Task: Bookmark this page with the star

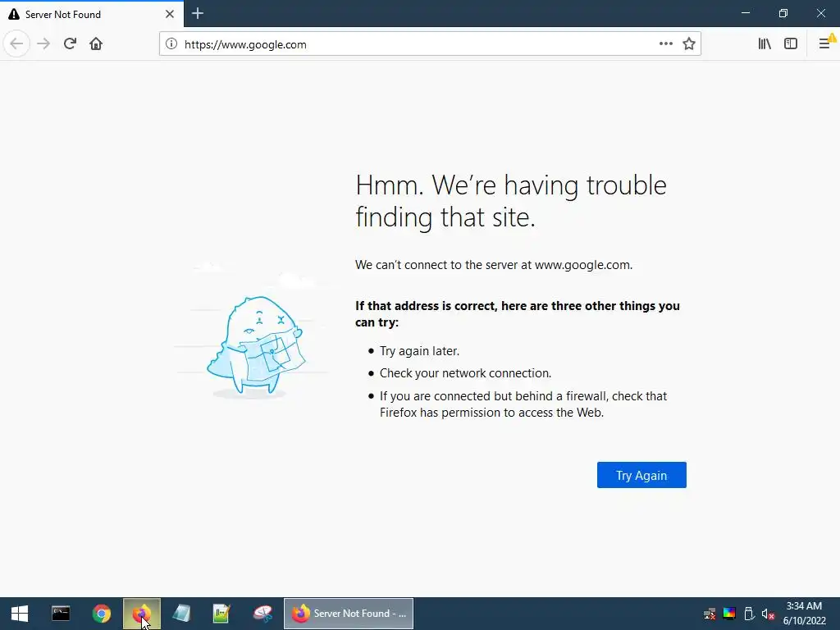Action: point(689,44)
